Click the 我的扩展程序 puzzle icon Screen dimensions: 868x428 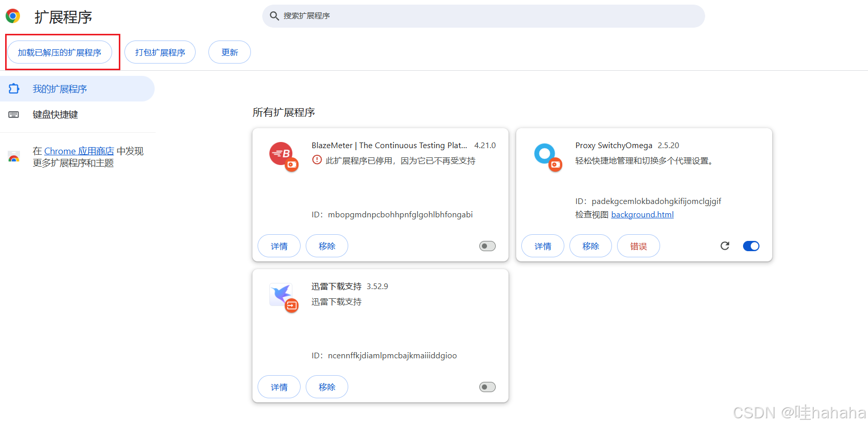[x=14, y=89]
